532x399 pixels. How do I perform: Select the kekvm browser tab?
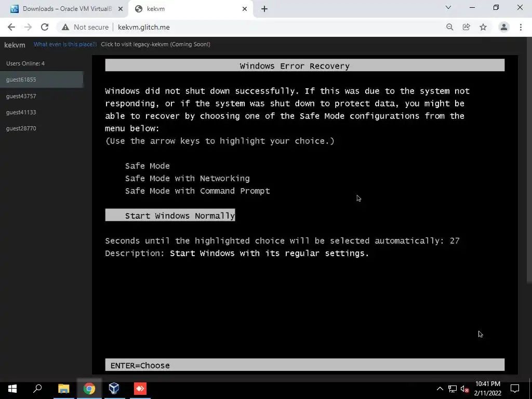click(x=190, y=9)
